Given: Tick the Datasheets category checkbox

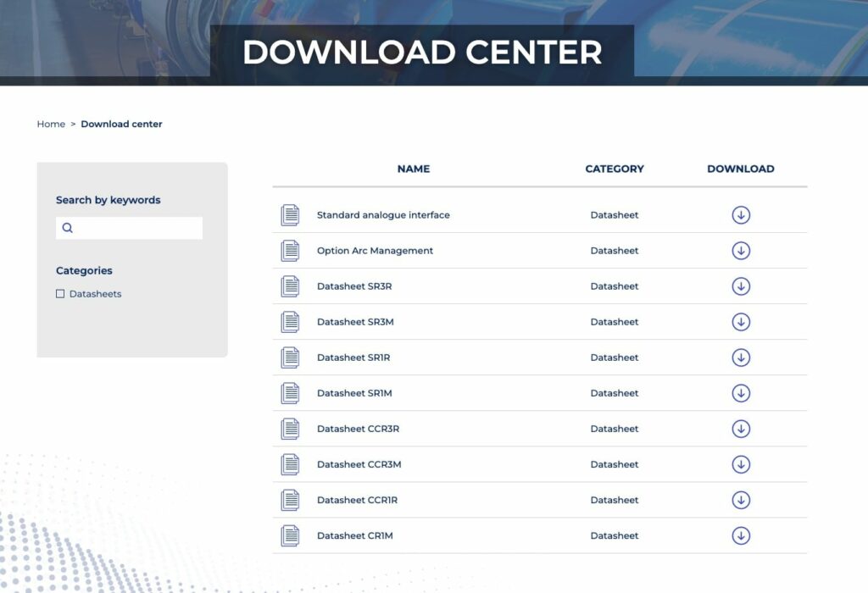Looking at the screenshot, I should point(60,294).
